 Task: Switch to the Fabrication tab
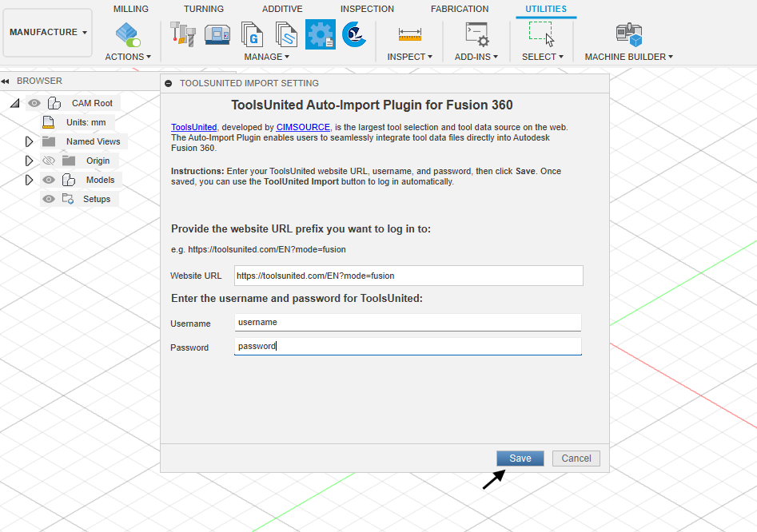tap(460, 9)
